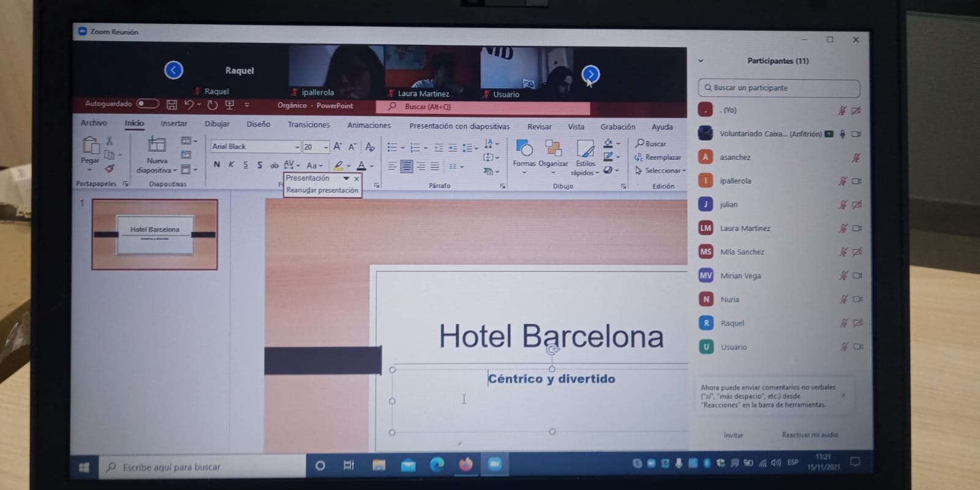Screen dimensions: 980x490
Task: Click the Save icon in PowerPoint's quick access bar
Action: click(x=171, y=105)
